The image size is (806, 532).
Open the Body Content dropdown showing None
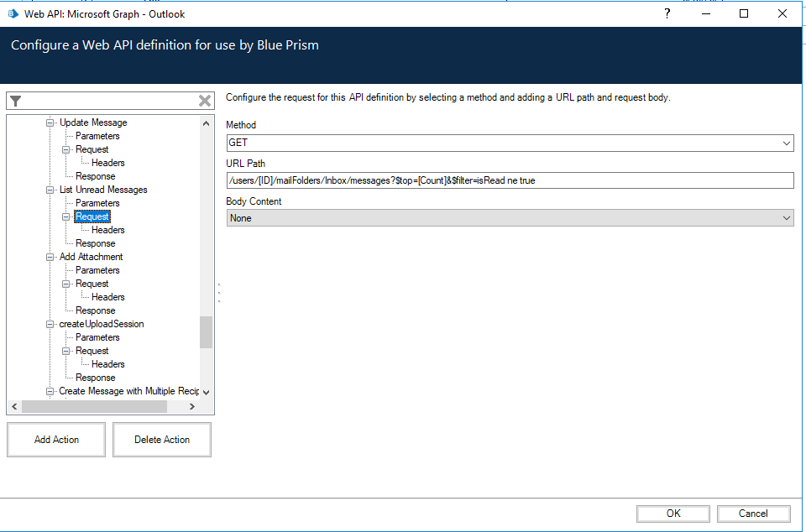(510, 217)
